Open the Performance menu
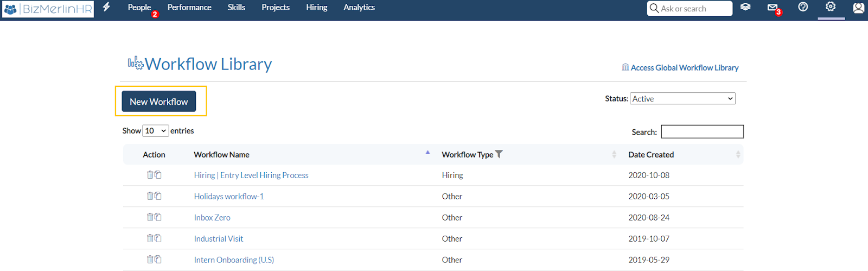Screen dimensions: 868x271 189,8
